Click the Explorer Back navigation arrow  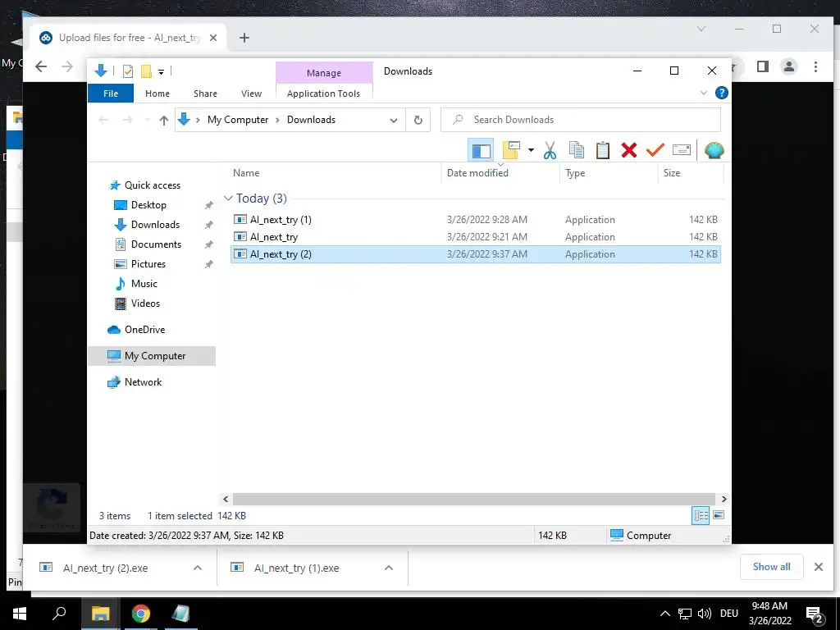[x=104, y=120]
